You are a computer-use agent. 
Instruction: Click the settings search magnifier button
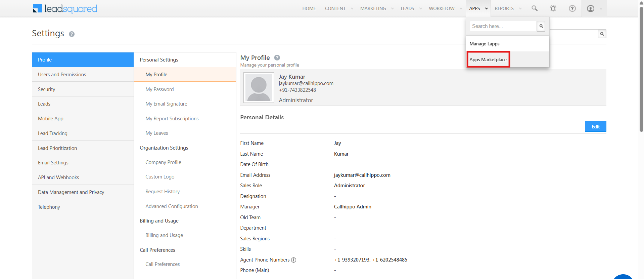[602, 34]
